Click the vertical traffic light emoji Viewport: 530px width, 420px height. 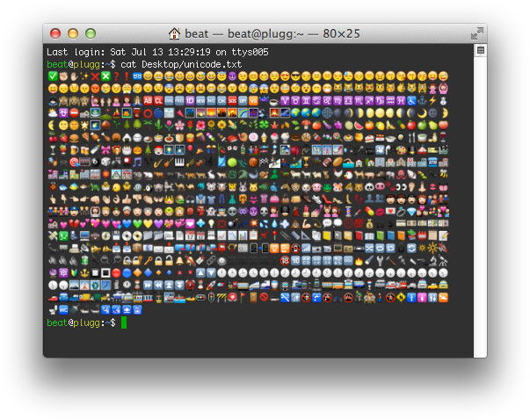point(211,297)
